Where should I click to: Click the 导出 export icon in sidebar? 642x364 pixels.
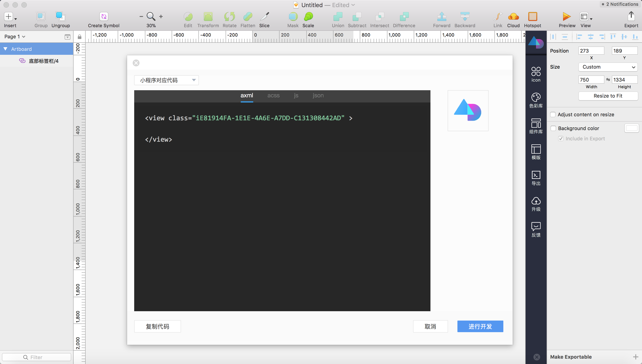[x=536, y=178]
